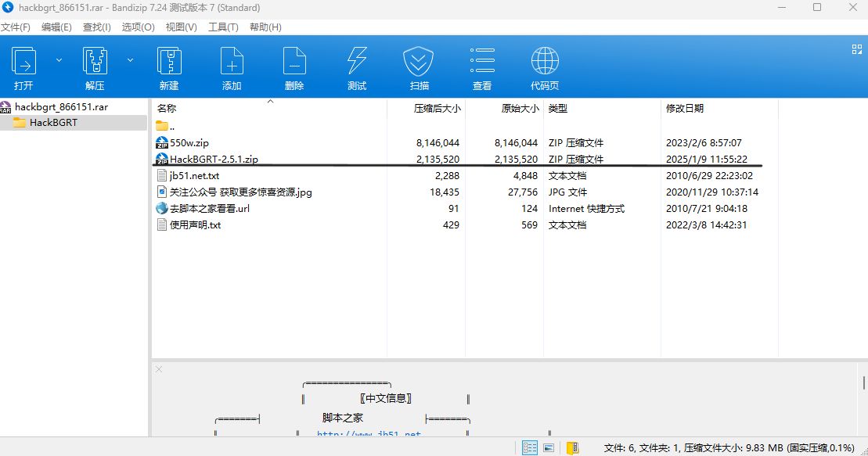
Task: Click the 2010/6/29 22:23:02 date cell
Action: pos(709,175)
